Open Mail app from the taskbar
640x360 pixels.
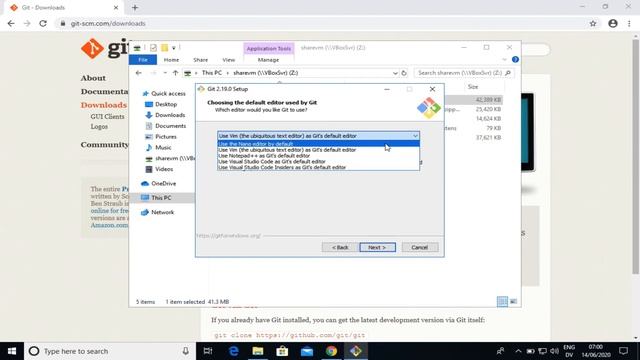pyautogui.click(x=307, y=351)
